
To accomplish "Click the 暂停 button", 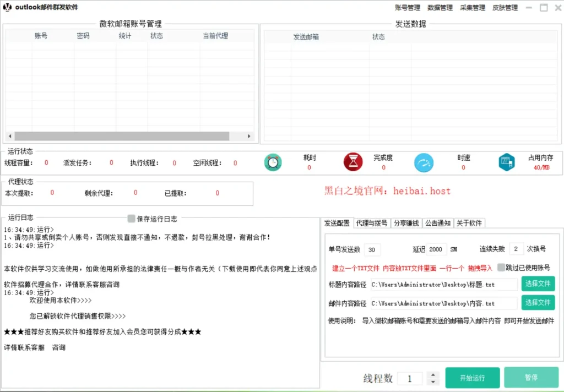I will point(531,377).
